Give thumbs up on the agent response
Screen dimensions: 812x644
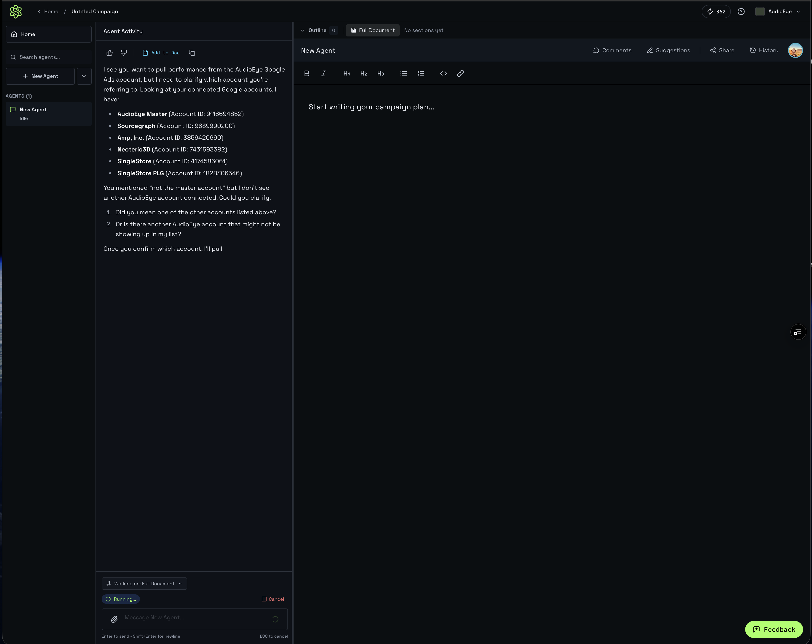point(109,53)
